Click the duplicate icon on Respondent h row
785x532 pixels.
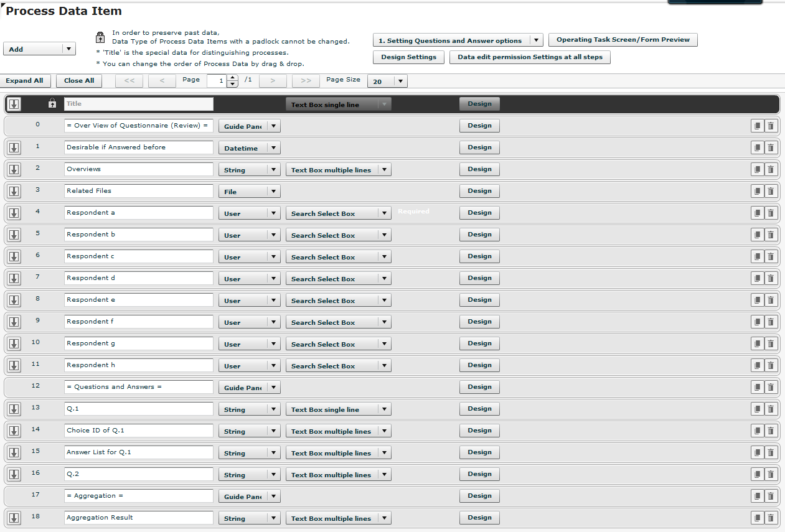[757, 365]
